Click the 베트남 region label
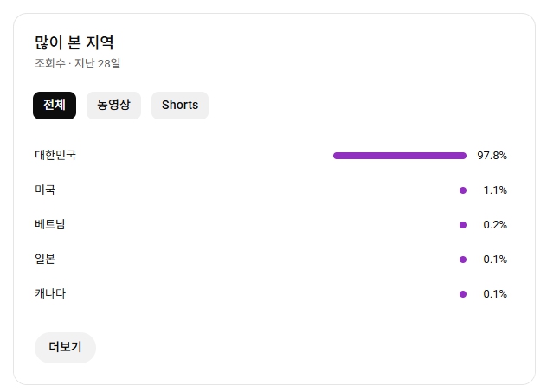The height and width of the screenshot is (392, 547). point(50,225)
